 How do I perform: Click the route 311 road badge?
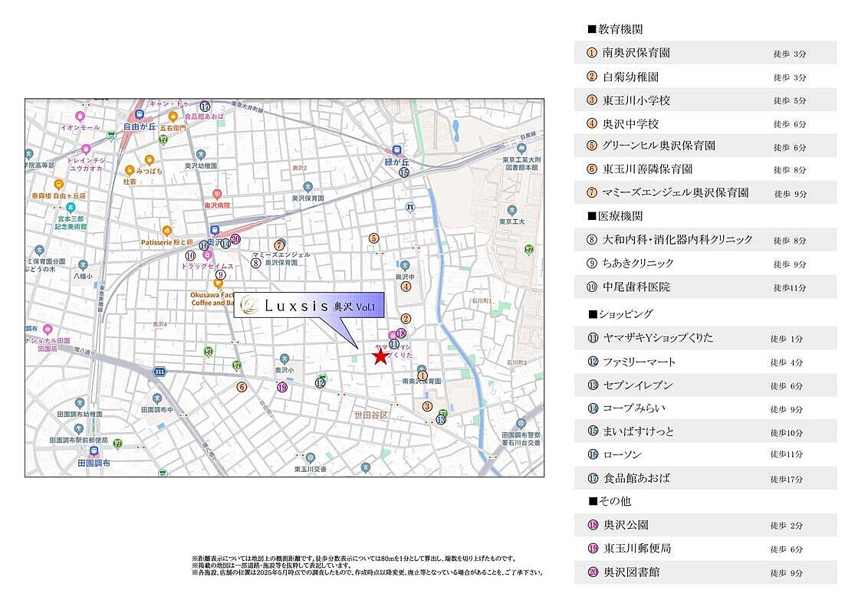coord(159,372)
